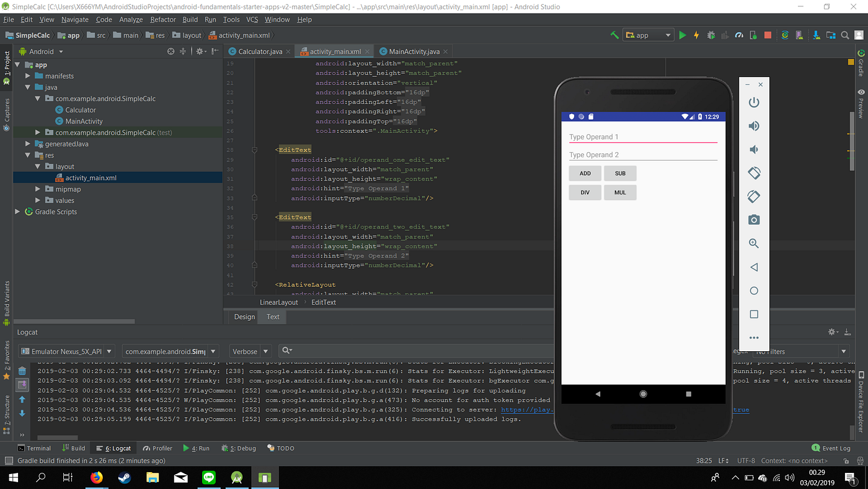868x489 pixels.
Task: Take emulator screenshot with camera icon
Action: pyautogui.click(x=754, y=220)
